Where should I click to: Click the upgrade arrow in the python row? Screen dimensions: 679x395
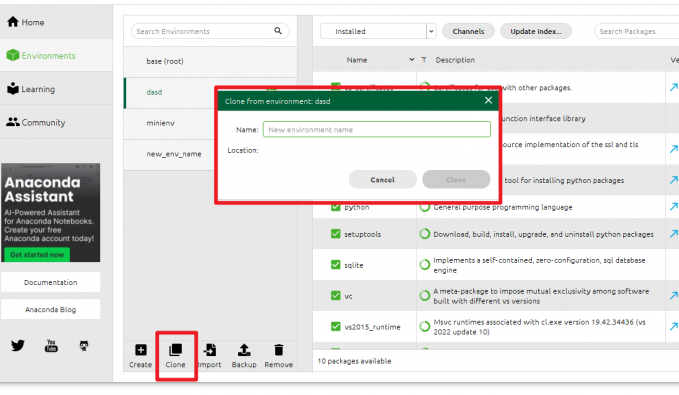[673, 207]
